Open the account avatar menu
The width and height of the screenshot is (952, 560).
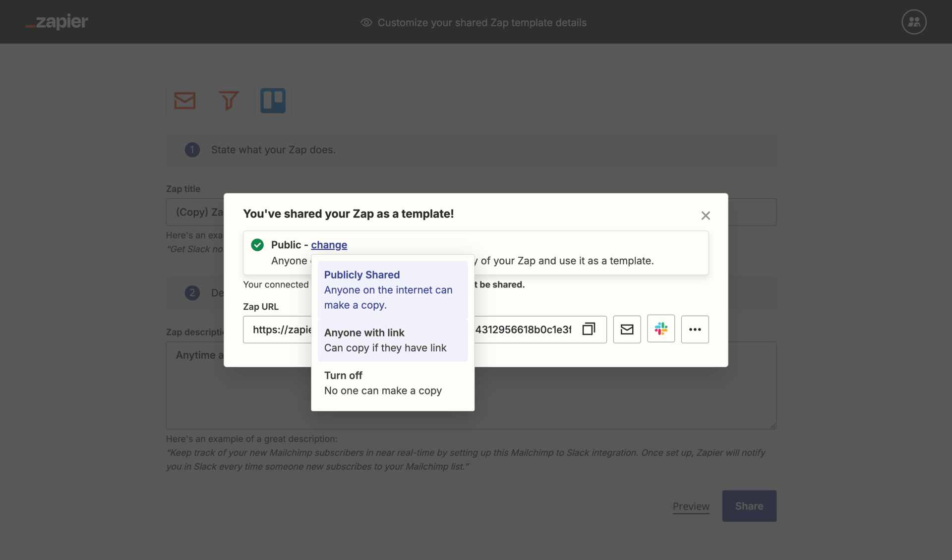click(x=914, y=22)
